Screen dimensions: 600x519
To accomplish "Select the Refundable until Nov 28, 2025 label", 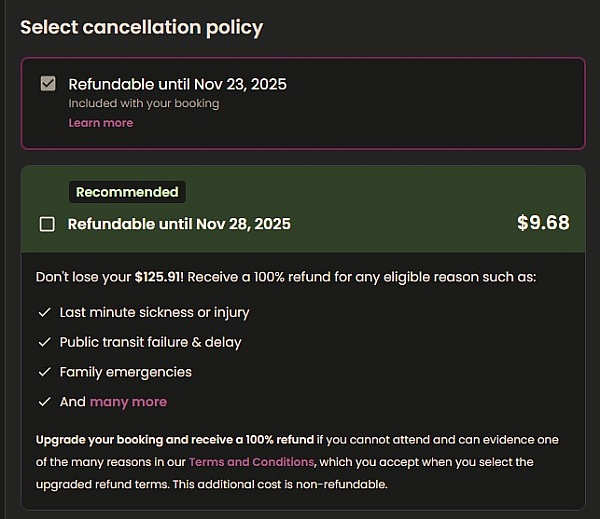I will pos(179,224).
